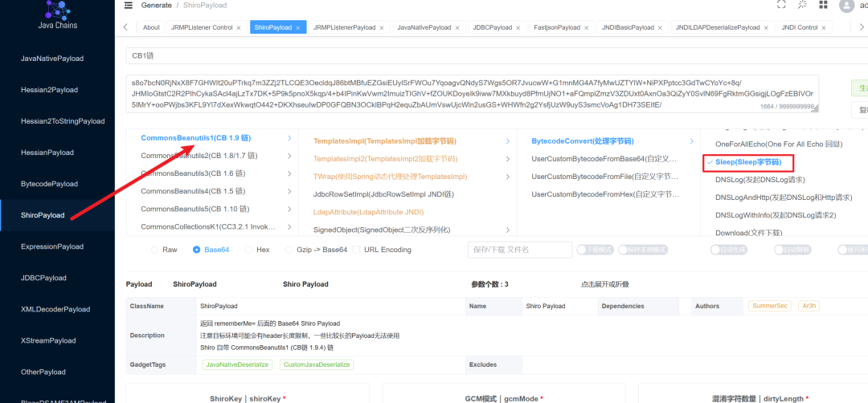Expand TWrap Spring proxy chevron

click(508, 177)
